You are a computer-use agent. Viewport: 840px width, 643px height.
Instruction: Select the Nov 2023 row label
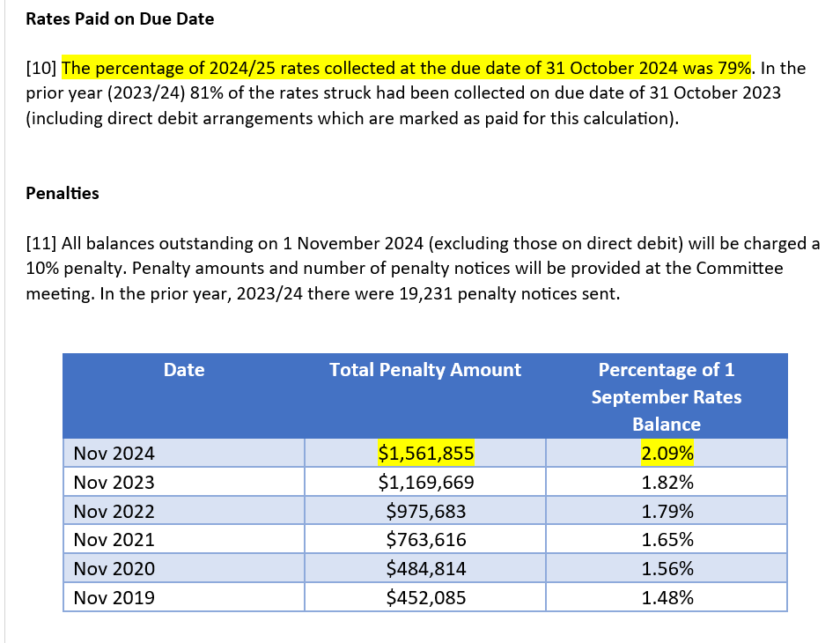click(x=114, y=483)
